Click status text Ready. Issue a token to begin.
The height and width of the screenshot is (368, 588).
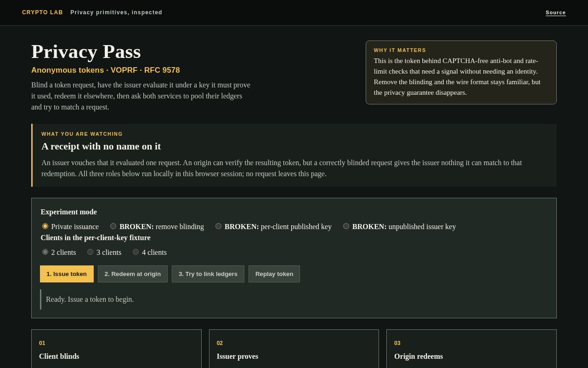pyautogui.click(x=90, y=299)
